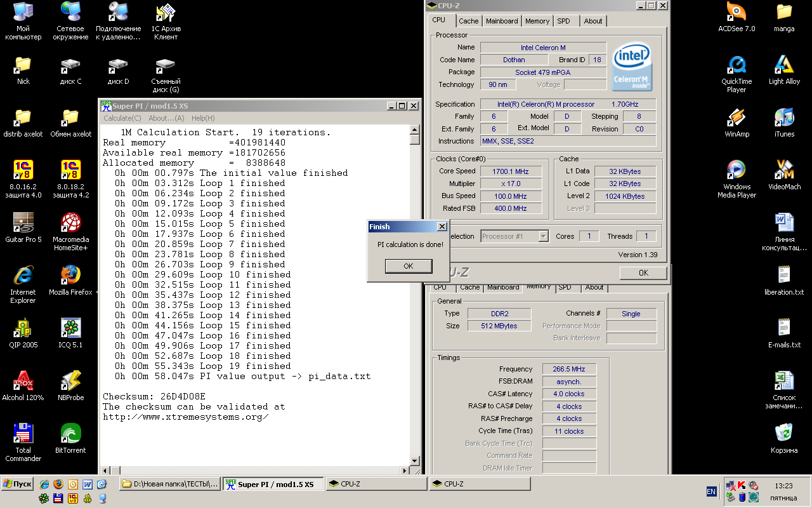Open Help(H) menu in Super PI
This screenshot has height=508, width=812.
tap(203, 118)
